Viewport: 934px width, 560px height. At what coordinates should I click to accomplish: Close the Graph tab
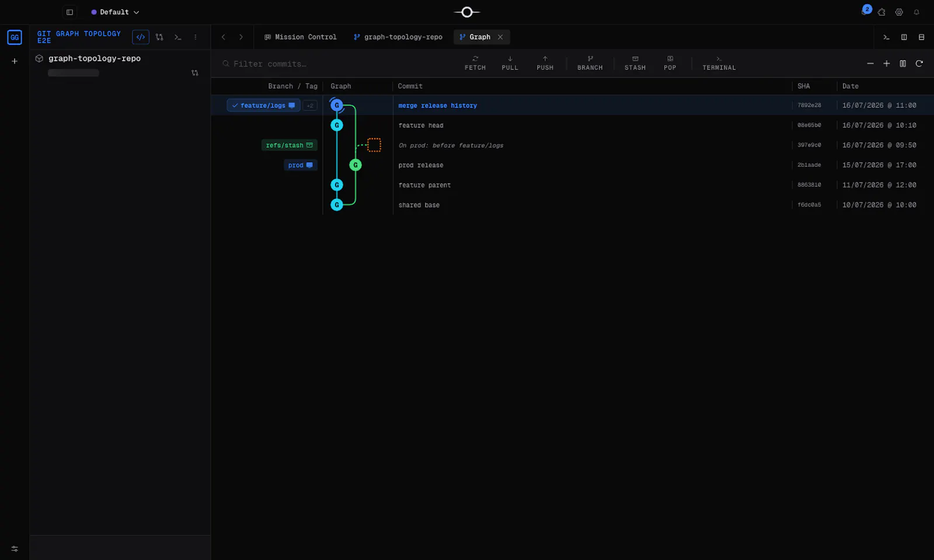click(500, 37)
